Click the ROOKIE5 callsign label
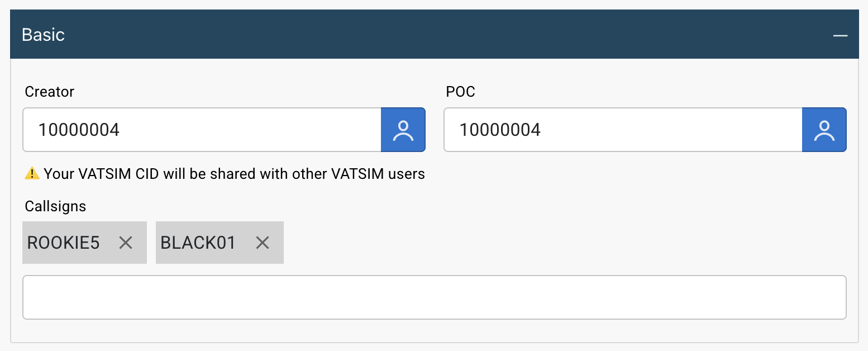The height and width of the screenshot is (351, 868). point(63,243)
